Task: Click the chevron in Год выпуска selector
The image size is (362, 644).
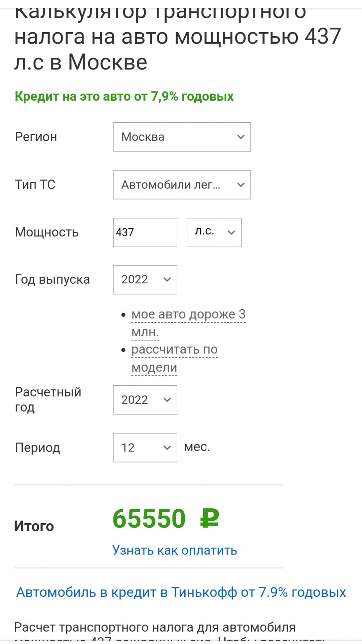Action: tap(167, 280)
